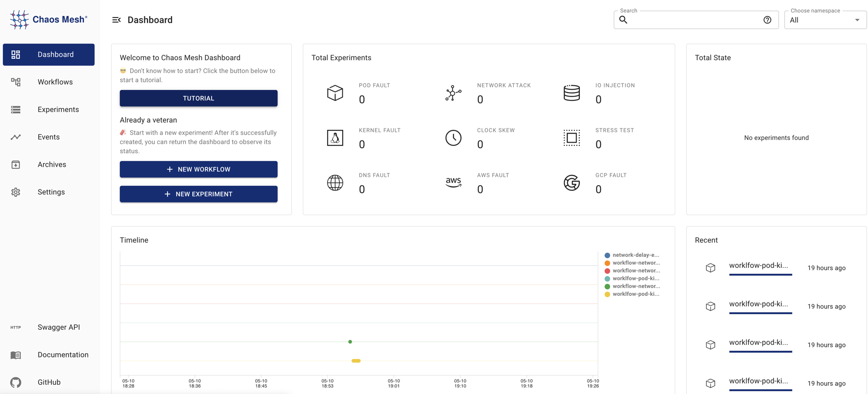
Task: Toggle network-delay legend entry in Timeline
Action: pyautogui.click(x=632, y=255)
